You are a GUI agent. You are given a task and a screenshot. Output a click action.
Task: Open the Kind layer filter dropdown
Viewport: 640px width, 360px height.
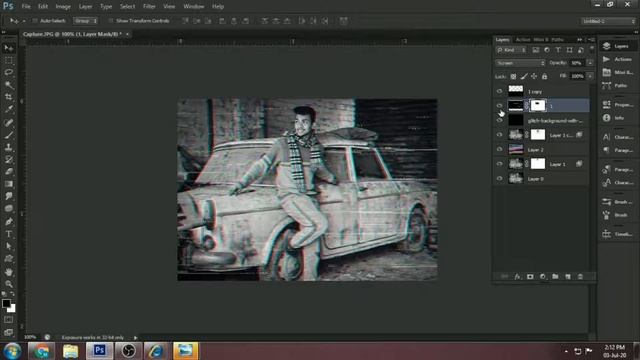pyautogui.click(x=511, y=50)
